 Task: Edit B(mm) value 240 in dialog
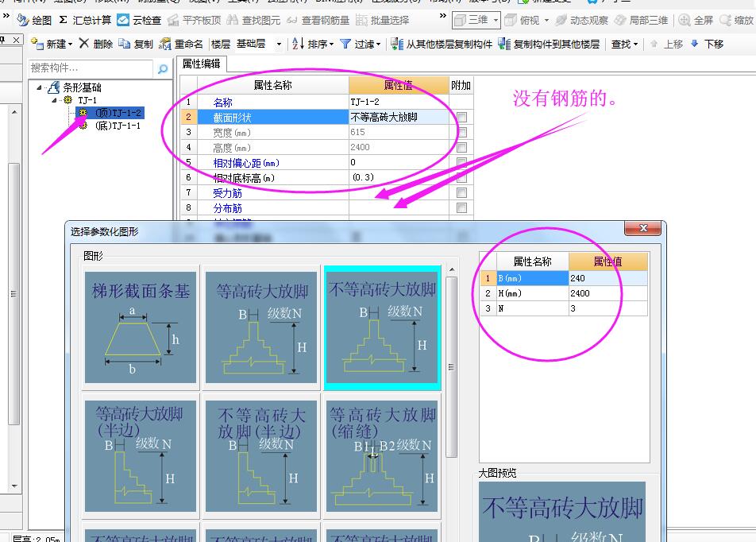point(607,278)
